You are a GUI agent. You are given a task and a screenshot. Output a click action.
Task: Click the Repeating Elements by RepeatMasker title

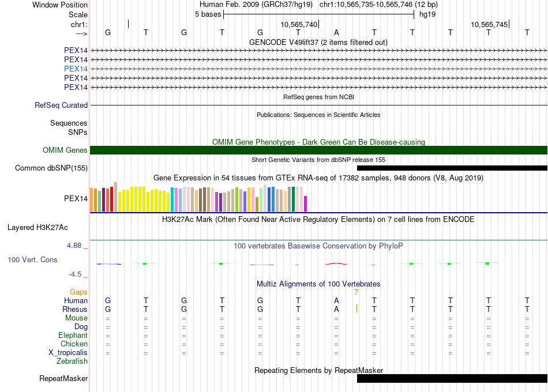click(318, 370)
